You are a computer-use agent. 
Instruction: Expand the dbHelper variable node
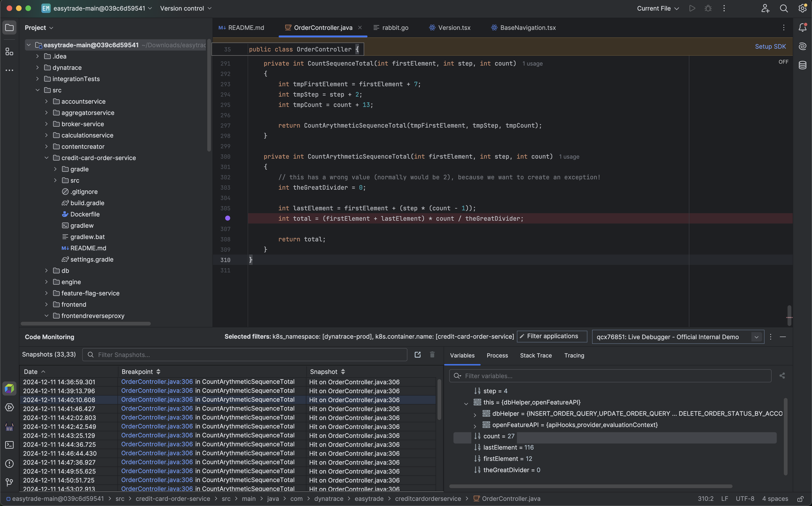475,414
